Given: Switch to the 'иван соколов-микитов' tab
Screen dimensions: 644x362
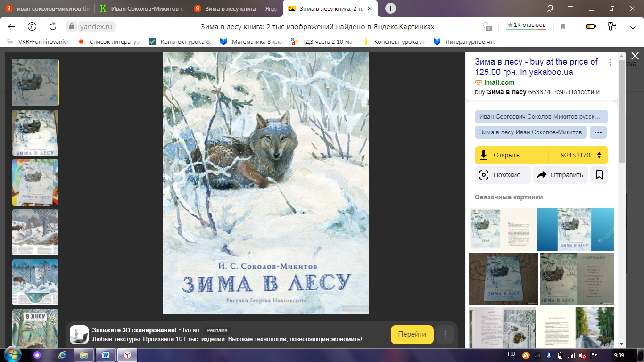Looking at the screenshot, I should coord(47,8).
